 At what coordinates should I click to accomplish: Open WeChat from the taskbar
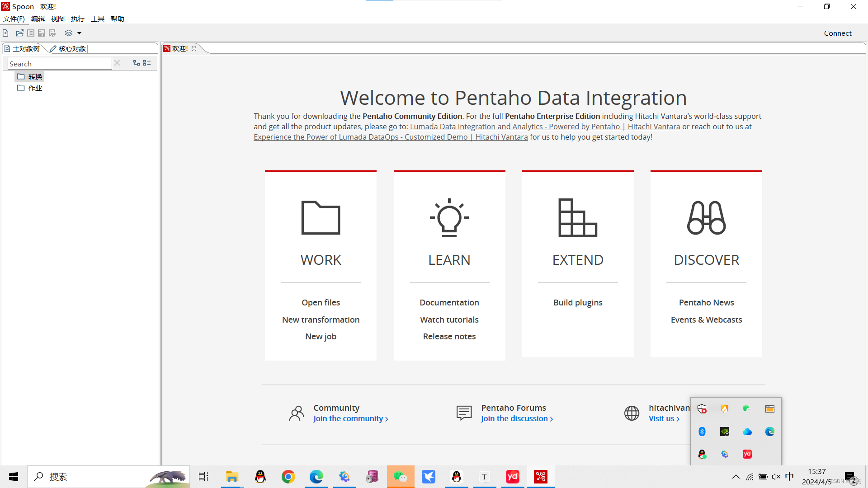(x=401, y=477)
